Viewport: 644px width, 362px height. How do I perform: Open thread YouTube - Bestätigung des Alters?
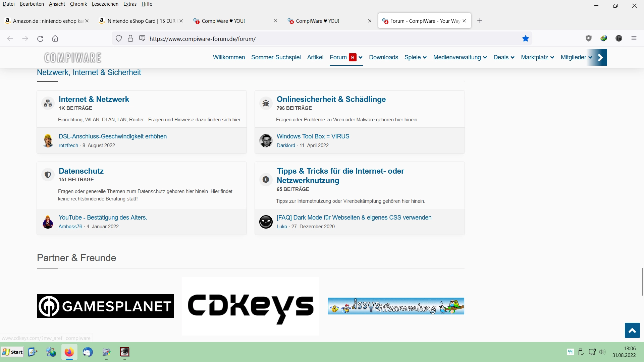103,218
